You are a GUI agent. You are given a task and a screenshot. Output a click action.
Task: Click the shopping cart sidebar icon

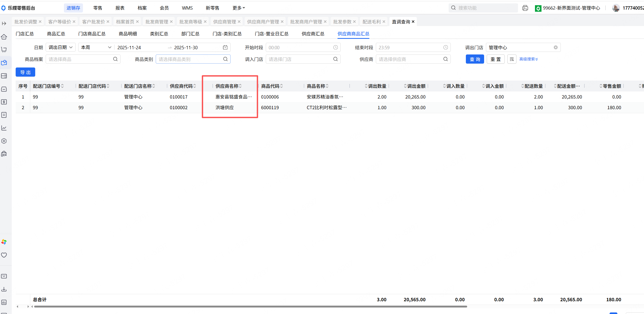(x=4, y=50)
